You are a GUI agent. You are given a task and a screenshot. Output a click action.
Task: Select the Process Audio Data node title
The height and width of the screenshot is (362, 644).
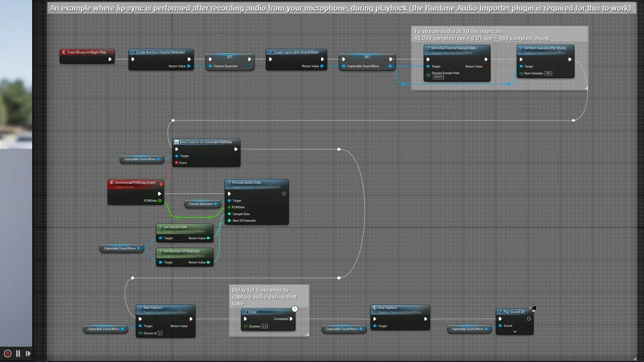(x=247, y=183)
